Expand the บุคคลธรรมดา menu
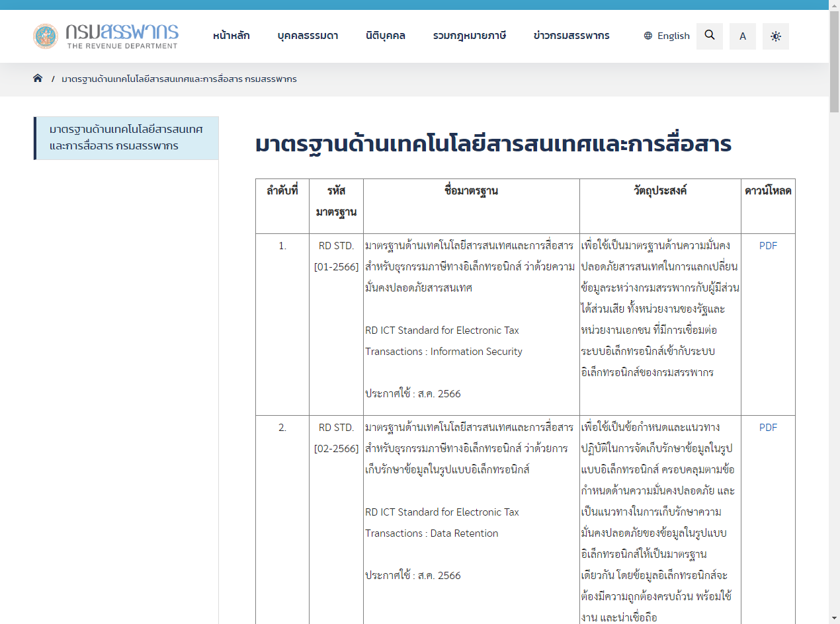840x624 pixels. (x=308, y=36)
